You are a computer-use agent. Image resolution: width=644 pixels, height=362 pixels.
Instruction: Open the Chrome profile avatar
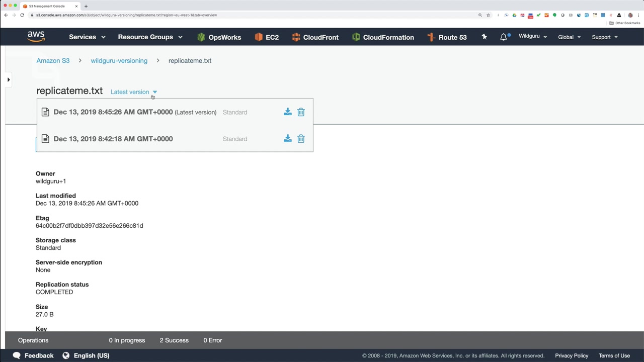pyautogui.click(x=630, y=15)
